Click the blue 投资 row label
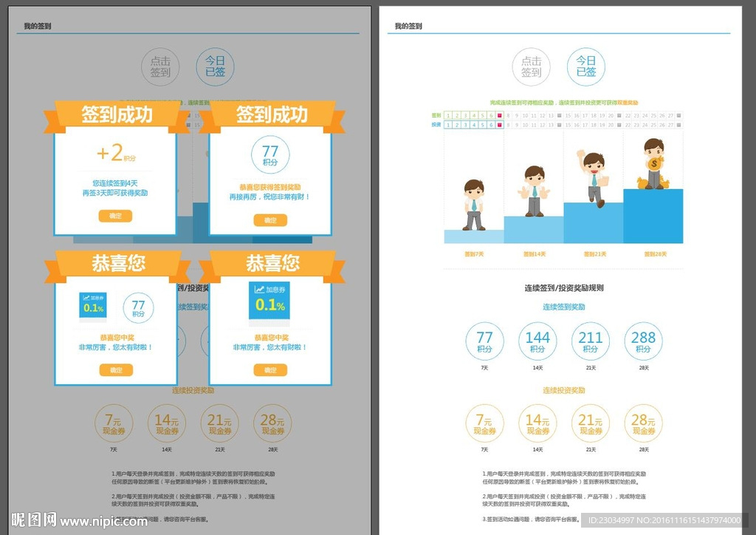The width and height of the screenshot is (756, 535). [x=436, y=125]
